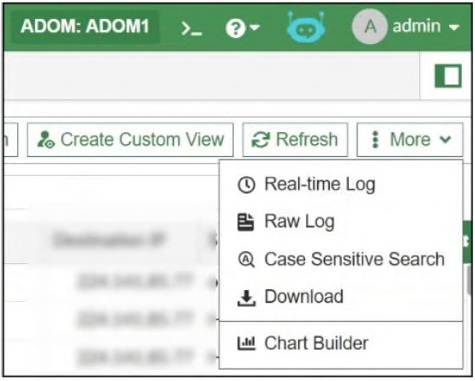Screen dimensions: 475x381
Task: Click Create Custom View button
Action: pyautogui.click(x=130, y=139)
